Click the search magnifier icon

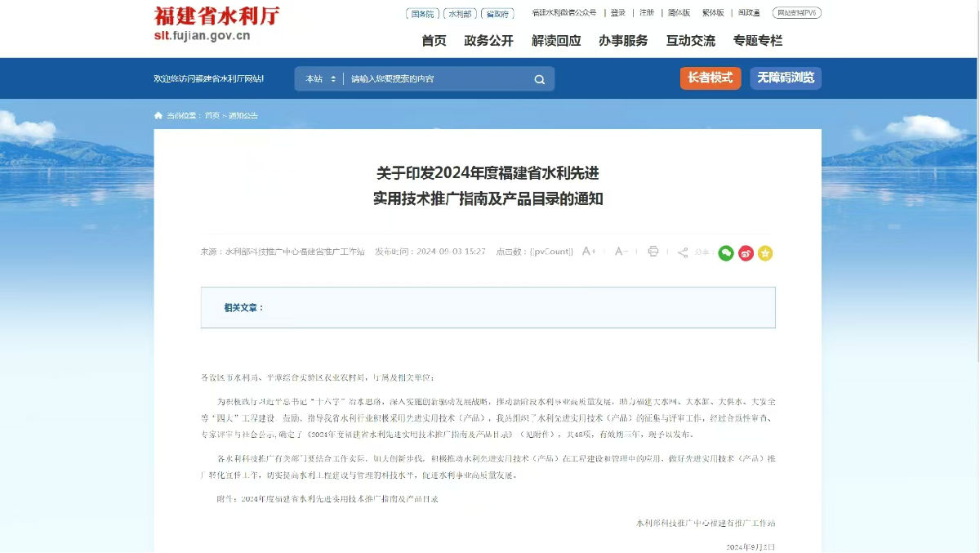coord(539,79)
